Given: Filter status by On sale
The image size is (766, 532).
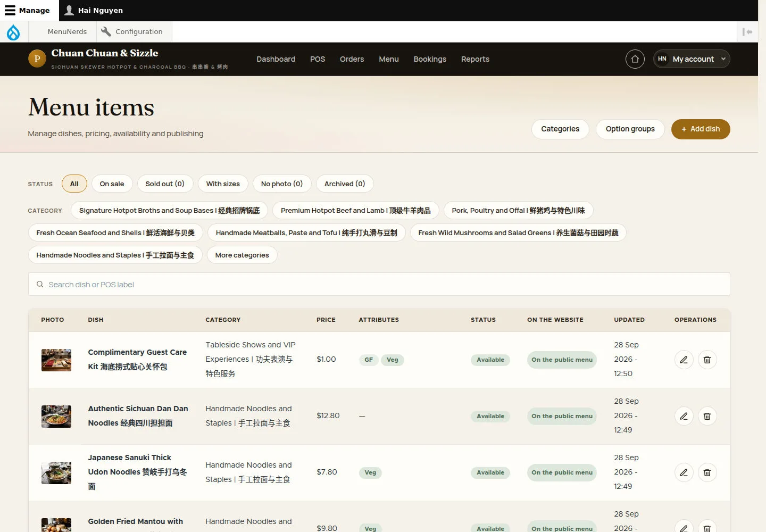Looking at the screenshot, I should [x=112, y=184].
